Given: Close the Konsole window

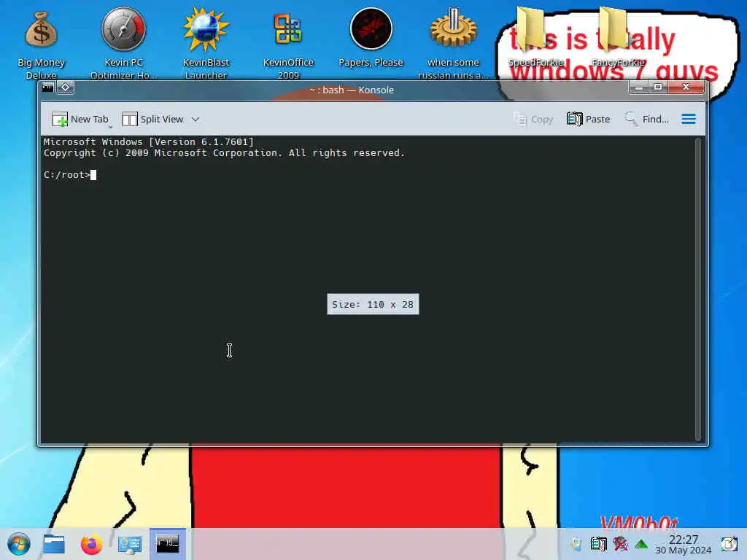Looking at the screenshot, I should tap(686, 87).
